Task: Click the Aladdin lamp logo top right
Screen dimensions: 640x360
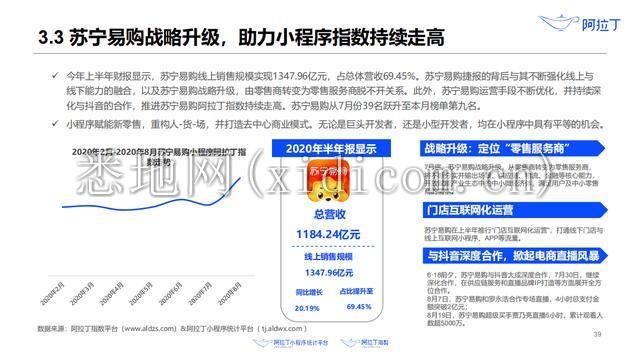Action: [579, 23]
